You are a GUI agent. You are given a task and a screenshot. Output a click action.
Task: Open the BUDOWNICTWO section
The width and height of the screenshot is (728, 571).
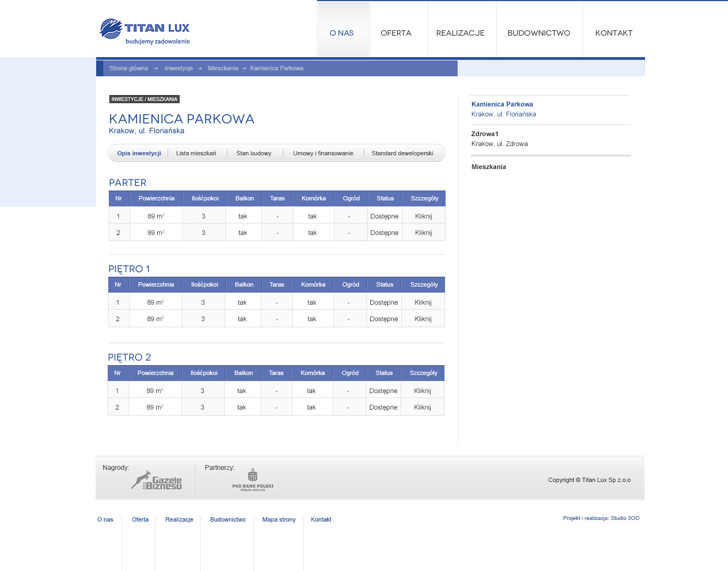tap(539, 33)
